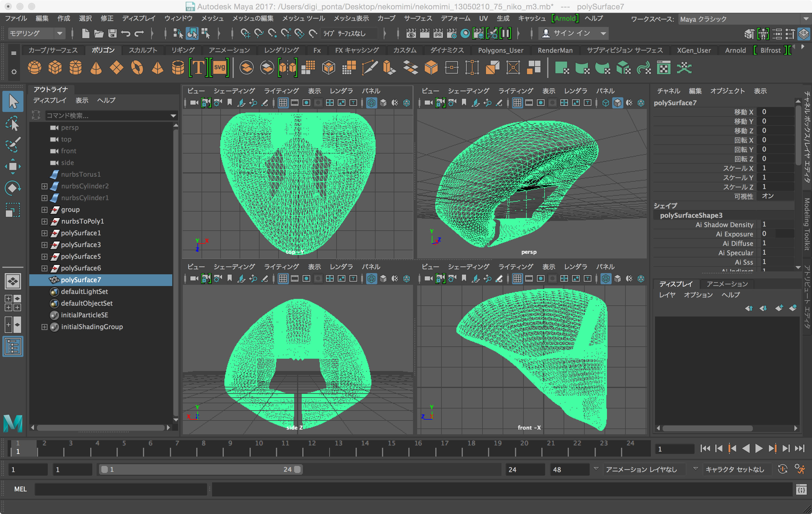Switch to the スカルプト shelf tab

tap(143, 50)
